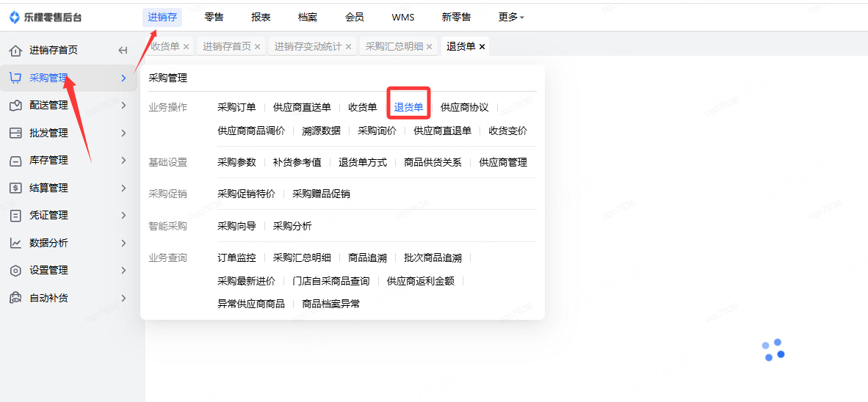
Task: Open 采购订单 link
Action: click(237, 107)
